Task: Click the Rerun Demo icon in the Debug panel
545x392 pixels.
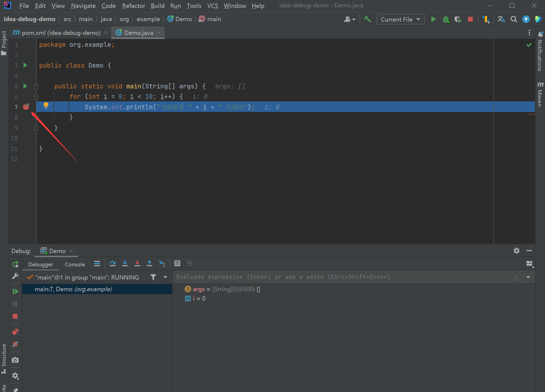Action: tap(15, 264)
